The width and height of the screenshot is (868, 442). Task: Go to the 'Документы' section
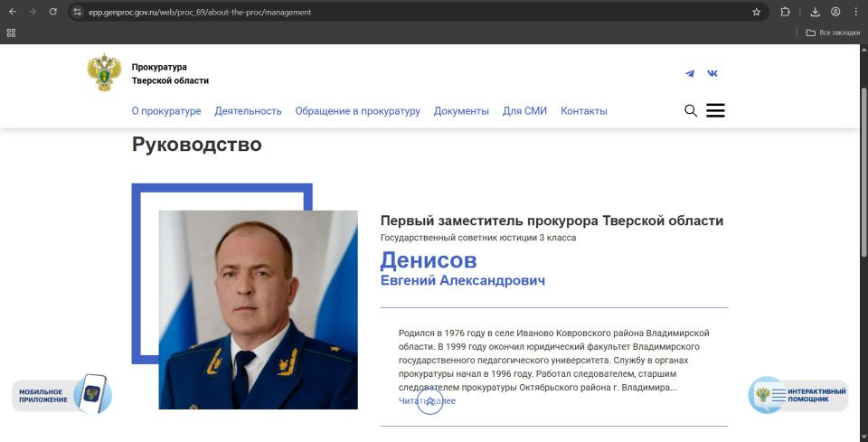coord(461,111)
